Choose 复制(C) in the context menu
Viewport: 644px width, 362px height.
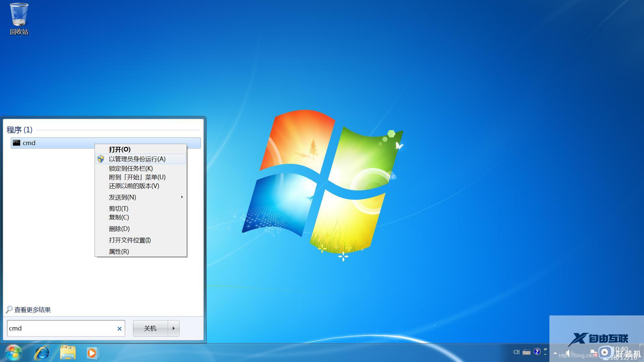[141, 217]
